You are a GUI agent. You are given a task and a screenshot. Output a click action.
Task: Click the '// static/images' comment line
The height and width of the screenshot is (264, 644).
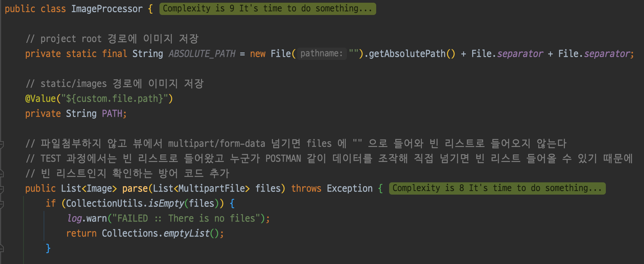[114, 84]
